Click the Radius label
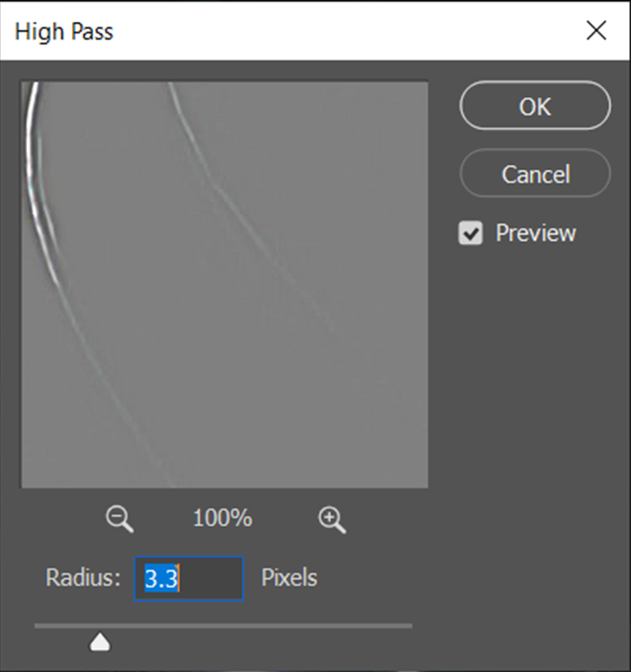The width and height of the screenshot is (631, 672). pos(84,578)
